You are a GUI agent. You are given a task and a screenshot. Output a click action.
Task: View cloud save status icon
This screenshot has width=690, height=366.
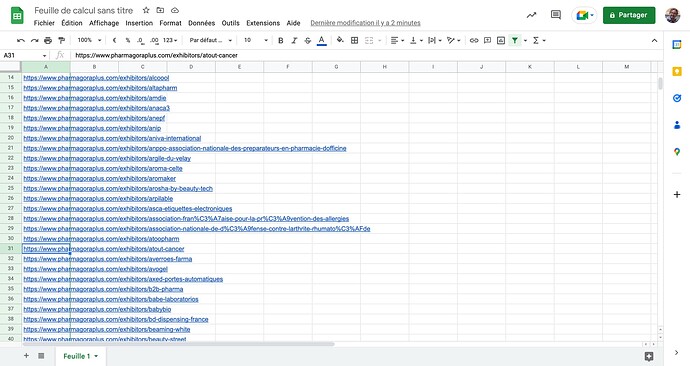pos(175,10)
